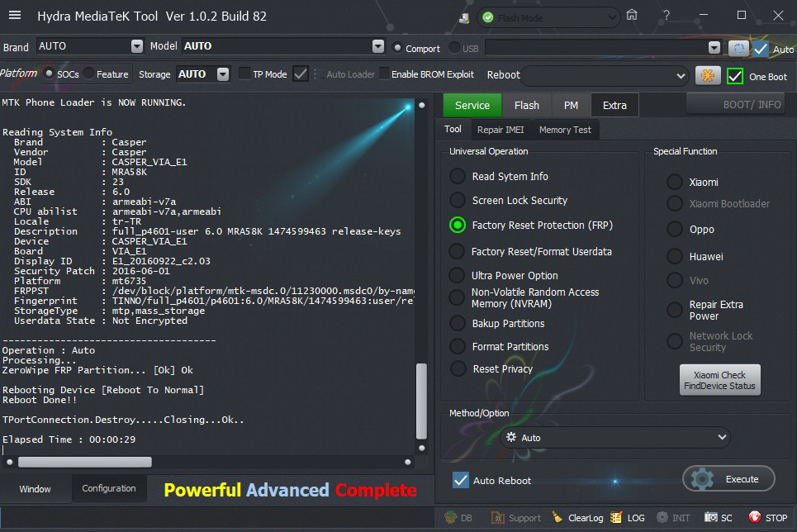Open the hamburger main menu

(15, 15)
